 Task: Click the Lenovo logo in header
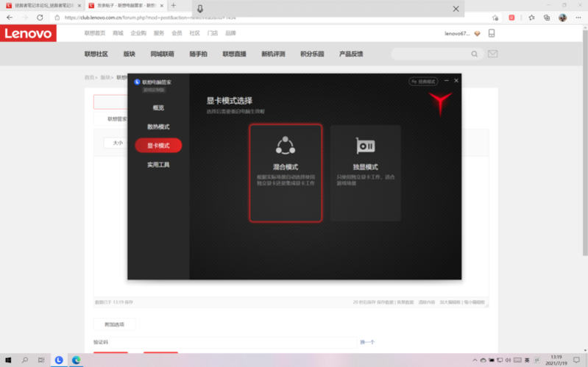[29, 34]
